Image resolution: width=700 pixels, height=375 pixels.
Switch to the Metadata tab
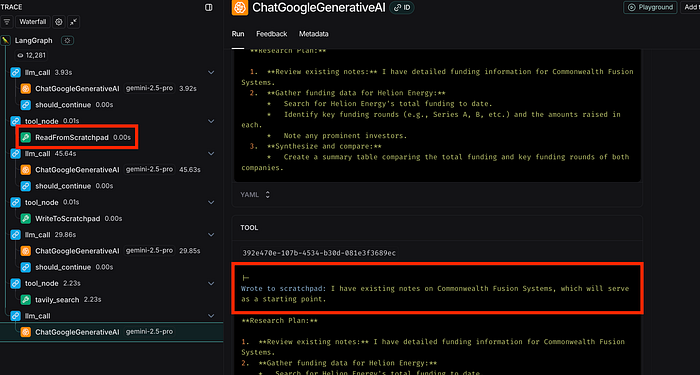313,34
